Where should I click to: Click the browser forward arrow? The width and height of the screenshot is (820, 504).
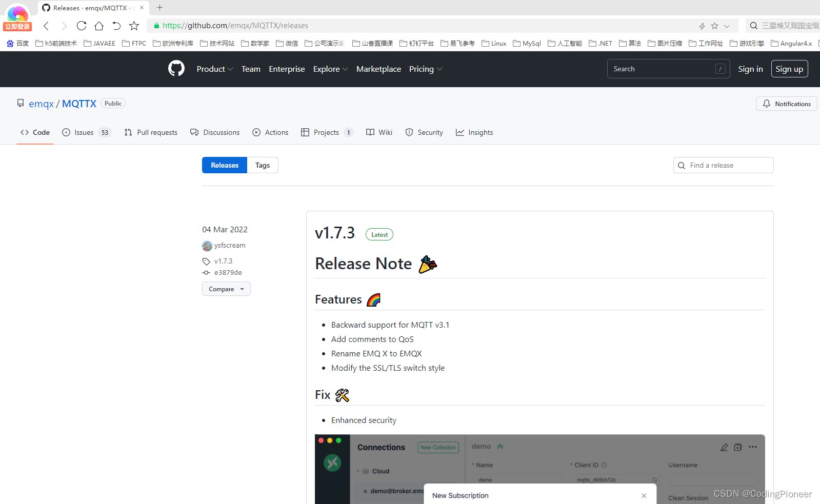click(x=64, y=26)
